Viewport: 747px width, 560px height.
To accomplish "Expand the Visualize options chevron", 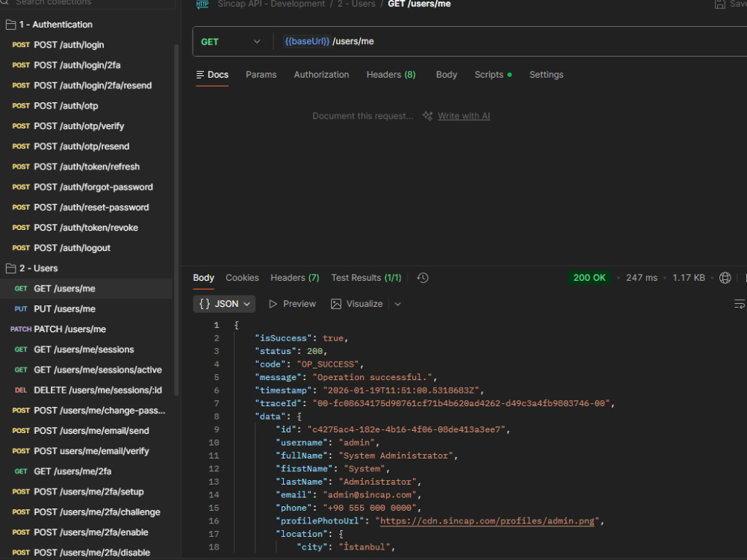I will 398,304.
